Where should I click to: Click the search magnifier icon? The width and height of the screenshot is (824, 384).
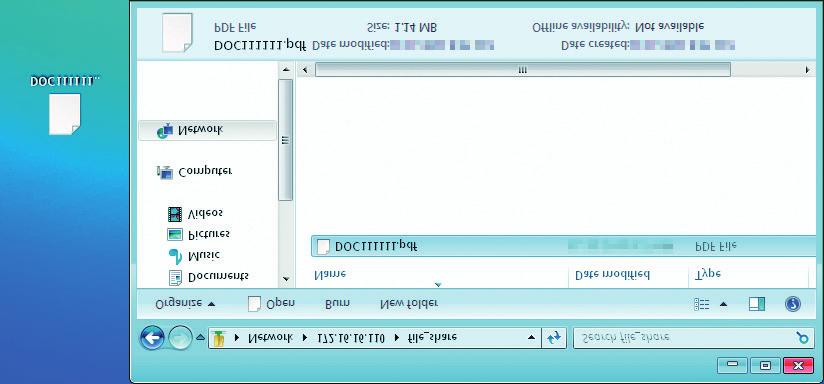pyautogui.click(x=802, y=338)
